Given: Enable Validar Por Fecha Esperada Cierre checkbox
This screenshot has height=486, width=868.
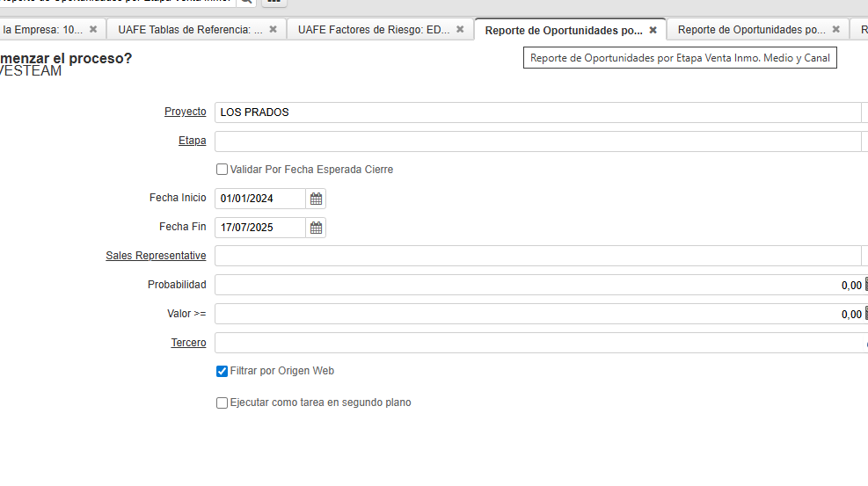Looking at the screenshot, I should point(222,170).
